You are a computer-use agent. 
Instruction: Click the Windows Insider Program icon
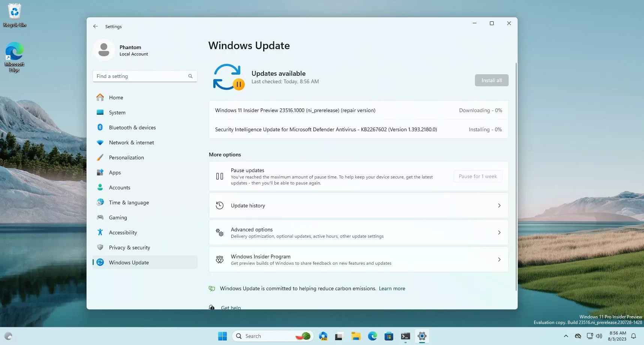point(220,259)
